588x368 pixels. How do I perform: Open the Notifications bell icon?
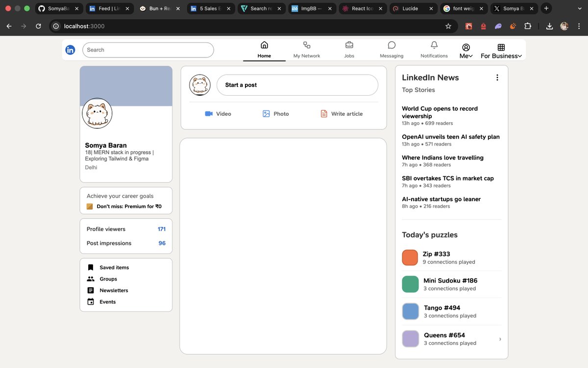pyautogui.click(x=434, y=45)
